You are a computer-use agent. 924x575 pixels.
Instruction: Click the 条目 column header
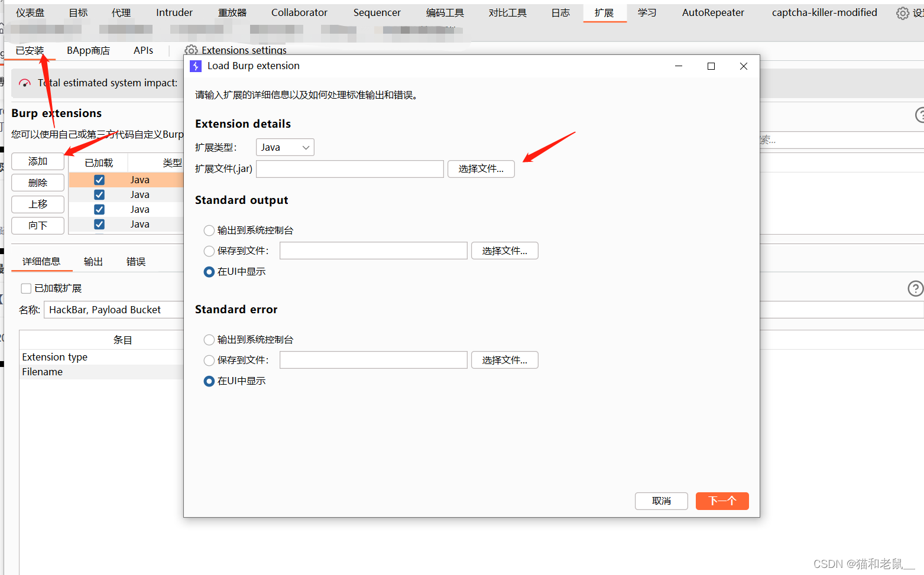123,340
